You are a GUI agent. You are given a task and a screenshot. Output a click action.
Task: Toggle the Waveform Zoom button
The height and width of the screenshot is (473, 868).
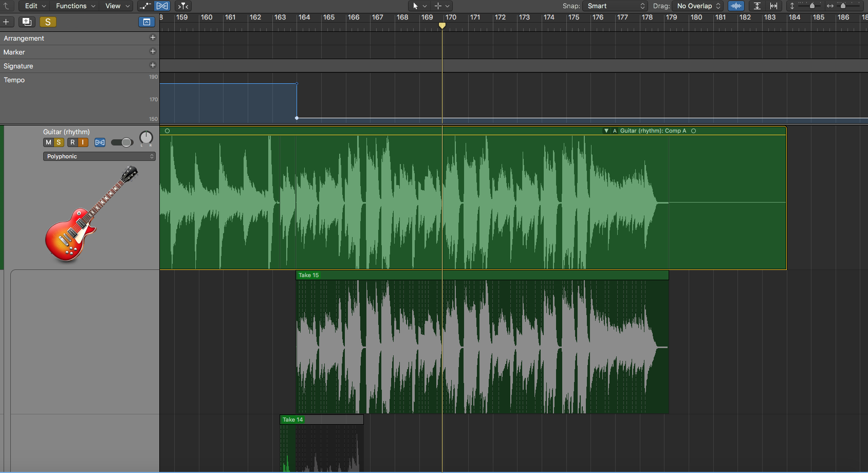pos(736,6)
